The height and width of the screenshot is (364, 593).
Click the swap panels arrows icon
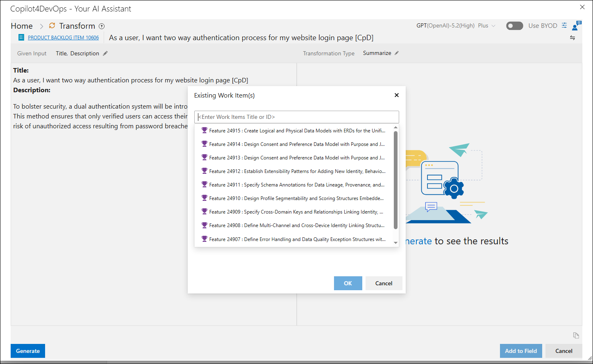coord(573,38)
